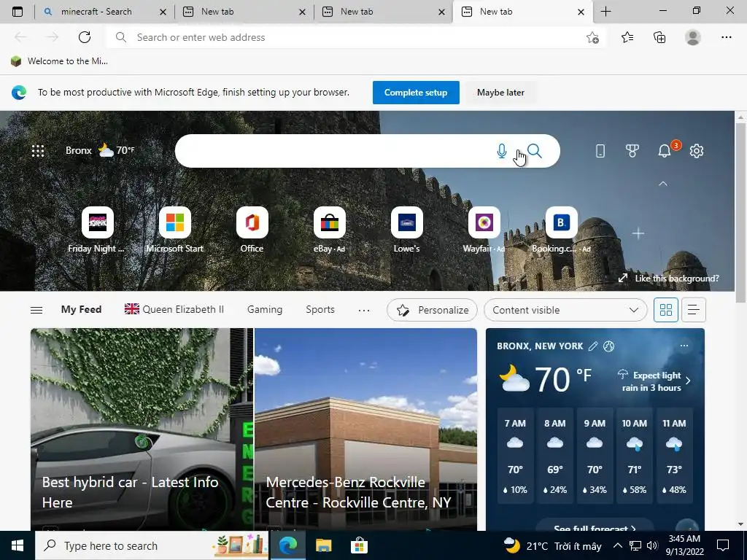This screenshot has width=747, height=560.
Task: Open the Friday Night quick link tile
Action: click(97, 222)
